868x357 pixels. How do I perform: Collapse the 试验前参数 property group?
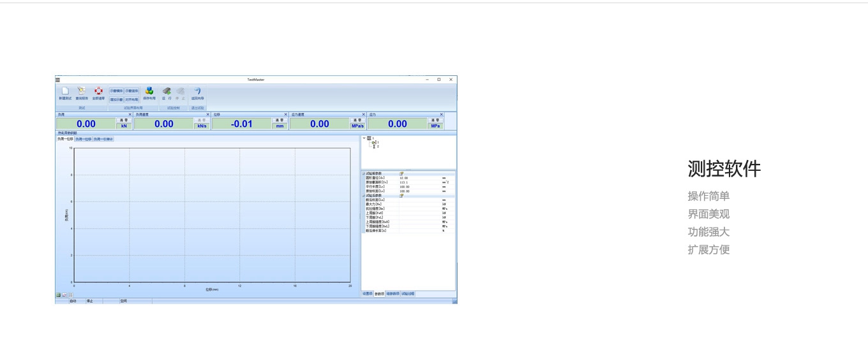(364, 173)
